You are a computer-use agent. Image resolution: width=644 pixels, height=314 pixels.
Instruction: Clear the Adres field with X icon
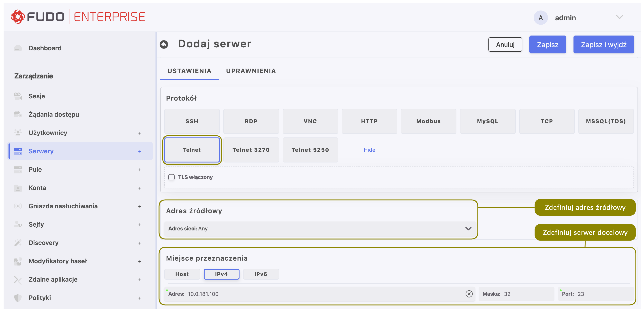469,294
